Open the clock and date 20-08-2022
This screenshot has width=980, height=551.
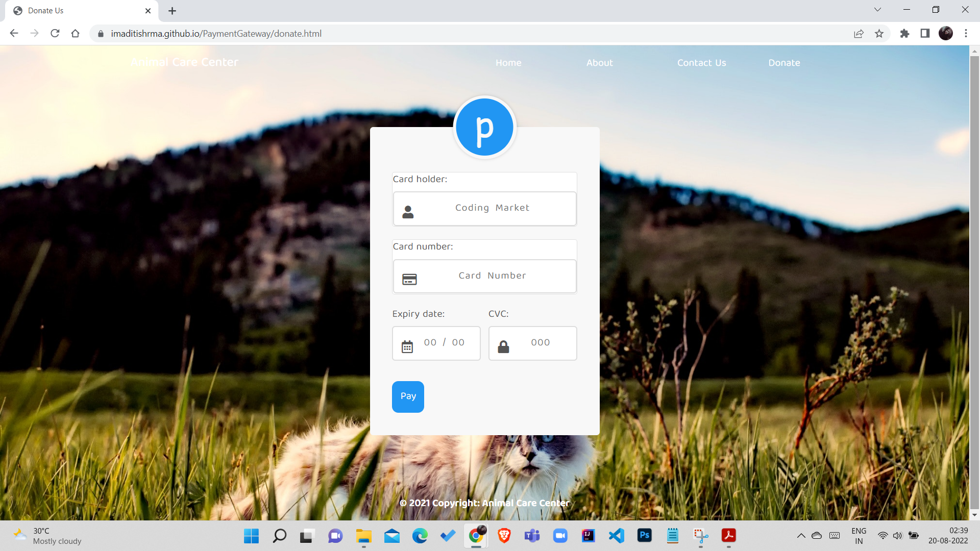(x=948, y=536)
